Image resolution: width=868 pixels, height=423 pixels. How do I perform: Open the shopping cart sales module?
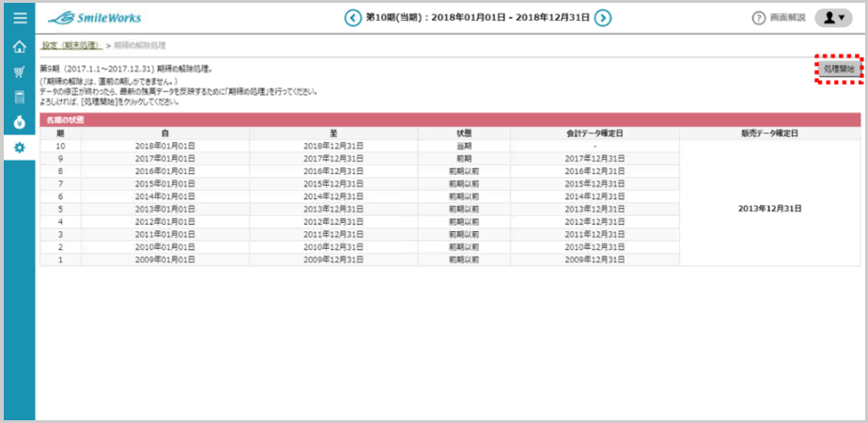pos(19,71)
